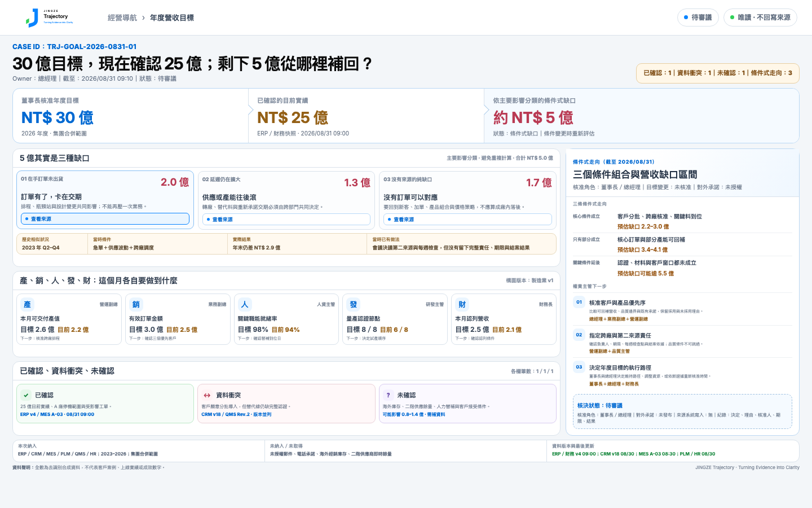
Task: Click the NT$ 30 億 target value
Action: (x=58, y=117)
